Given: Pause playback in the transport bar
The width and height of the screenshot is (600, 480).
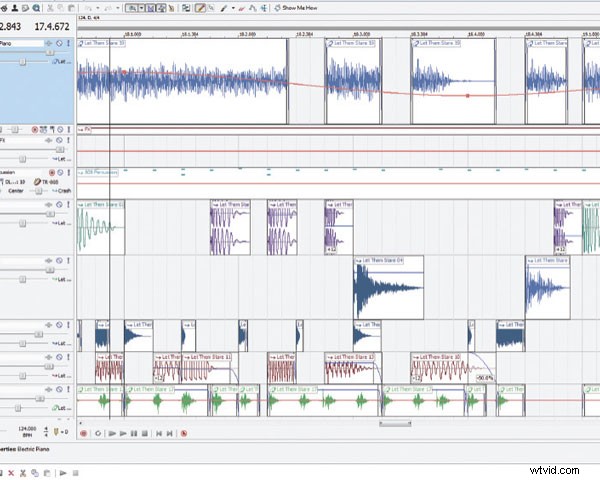Looking at the screenshot, I should tap(134, 434).
